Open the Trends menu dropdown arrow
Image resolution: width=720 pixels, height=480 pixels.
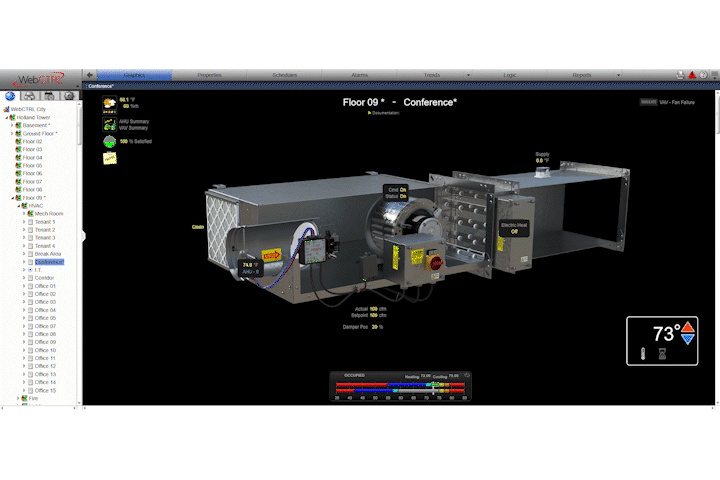[469, 75]
